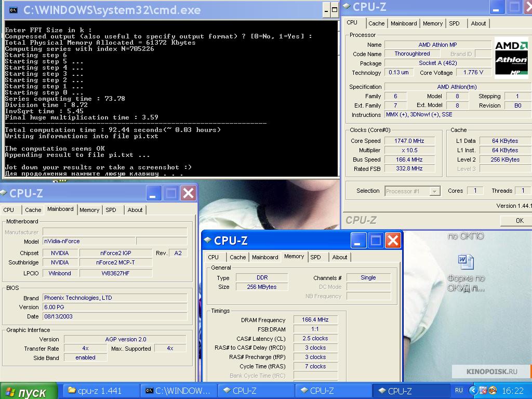The height and width of the screenshot is (399, 532).
Task: Click the Level 2 cache value 256 KBytes
Action: click(505, 159)
